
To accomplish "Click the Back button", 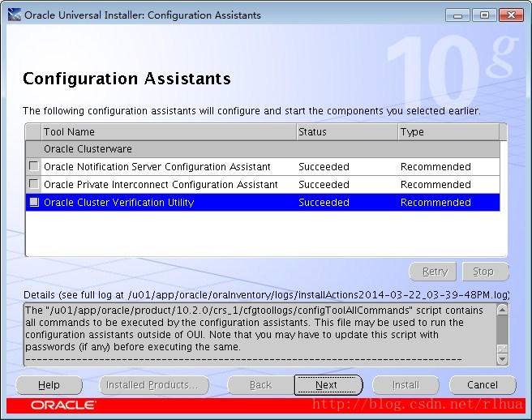I will (260, 384).
